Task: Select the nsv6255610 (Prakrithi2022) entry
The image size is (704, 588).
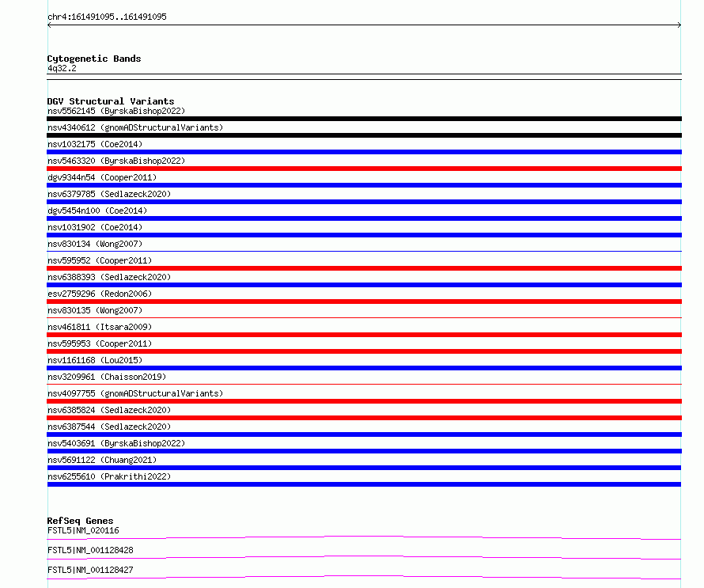Action: 109,476
